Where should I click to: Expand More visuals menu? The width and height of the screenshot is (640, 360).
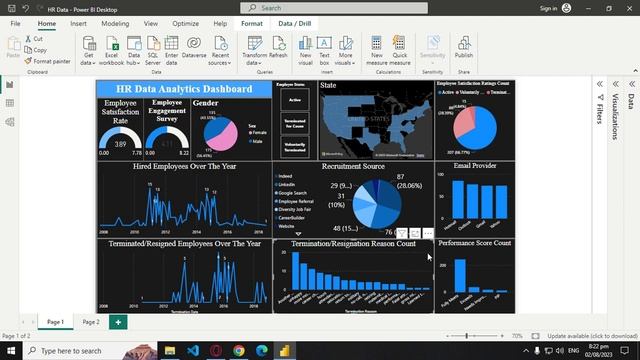(345, 51)
